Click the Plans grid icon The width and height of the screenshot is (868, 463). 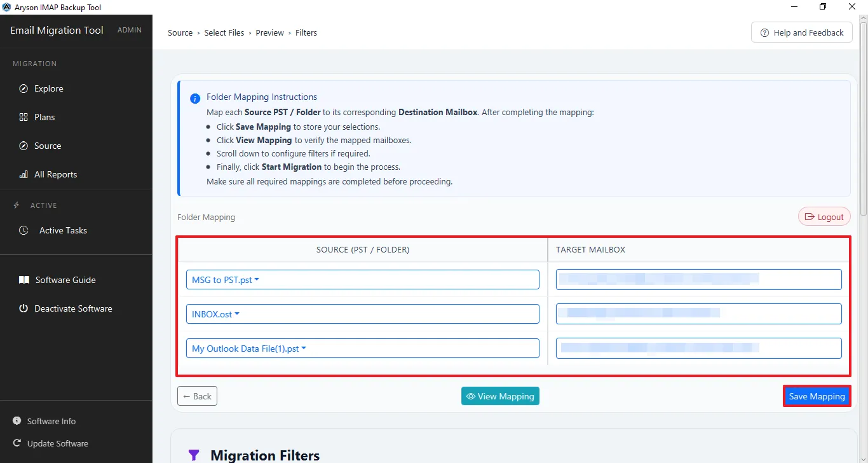click(24, 117)
